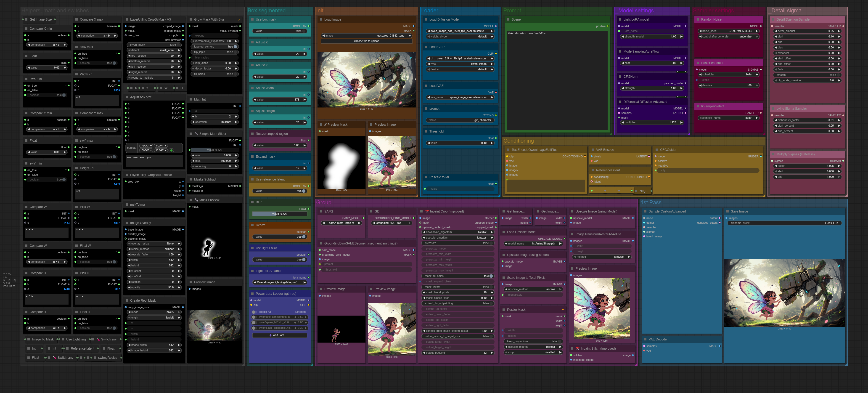
Task: Toggle the Use box mask boolean value
Action: tap(304, 31)
